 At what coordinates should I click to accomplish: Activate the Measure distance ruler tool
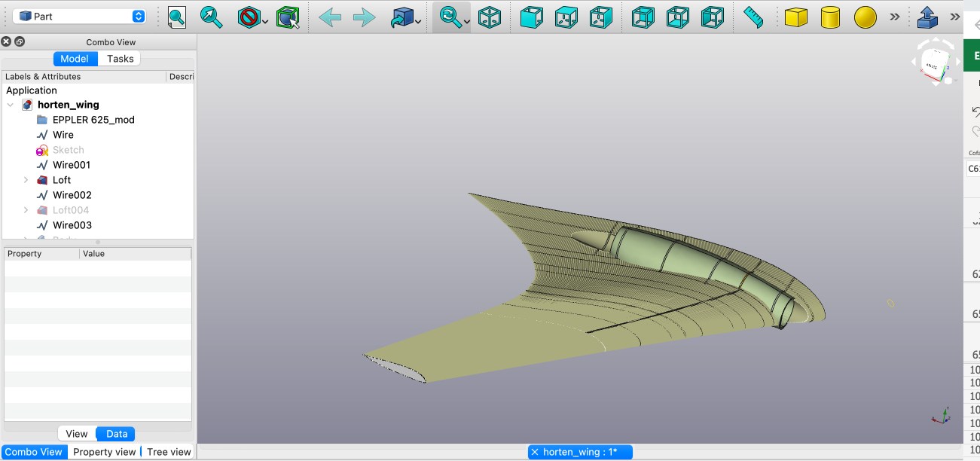point(753,17)
